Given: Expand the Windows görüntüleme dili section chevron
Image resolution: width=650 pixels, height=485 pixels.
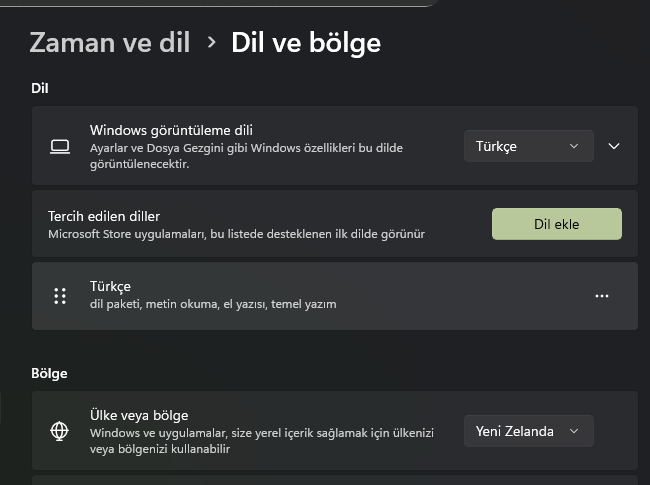Looking at the screenshot, I should tap(614, 146).
